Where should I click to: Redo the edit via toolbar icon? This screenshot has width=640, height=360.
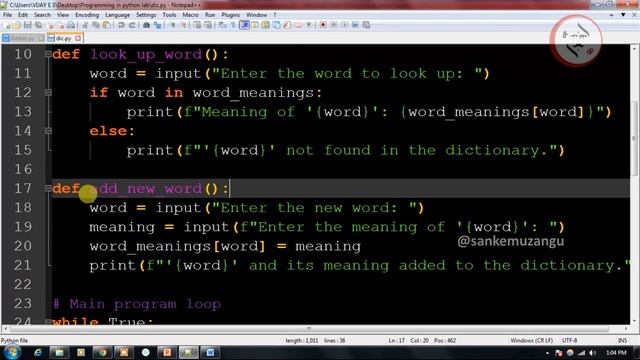tap(132, 25)
